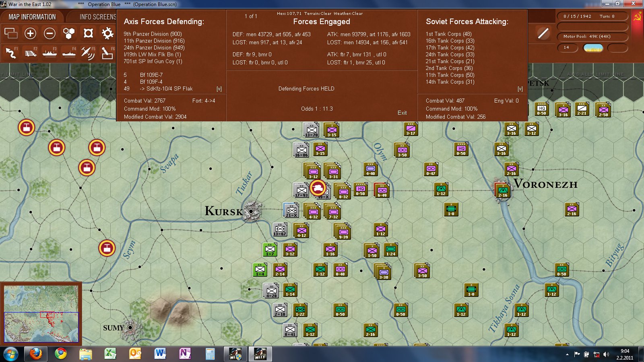Click the 24th Panzer Division entry
This screenshot has height=362, width=644.
(x=154, y=47)
